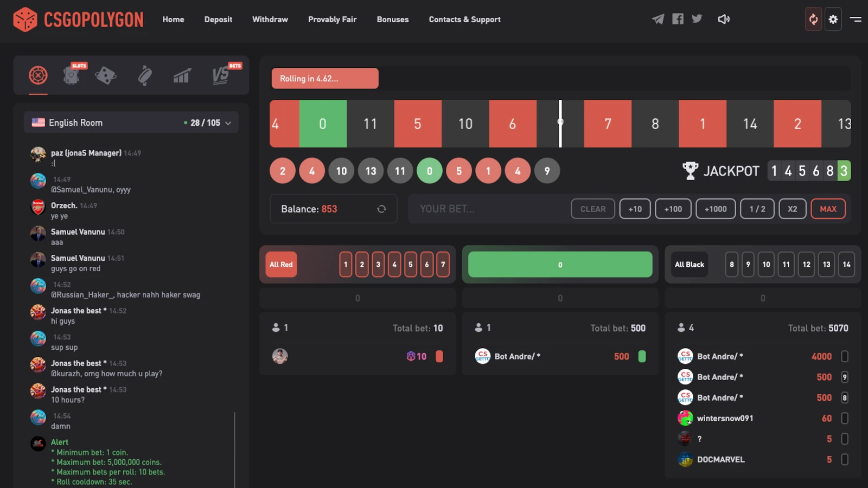Bet on black number 11
Viewport: 868px width, 488px height.
pos(786,265)
